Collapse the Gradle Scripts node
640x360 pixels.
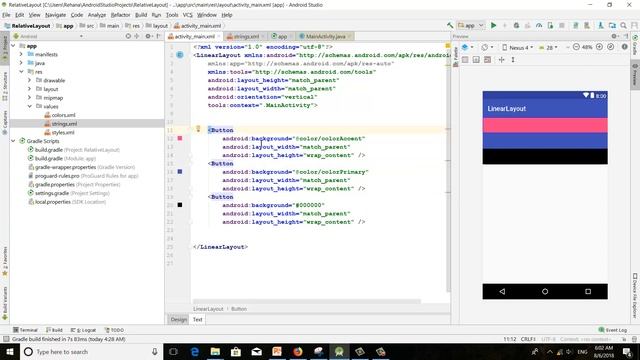click(13, 141)
